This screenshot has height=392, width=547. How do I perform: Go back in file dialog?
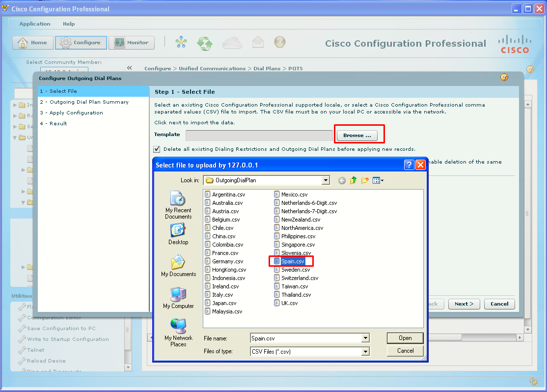click(x=342, y=180)
